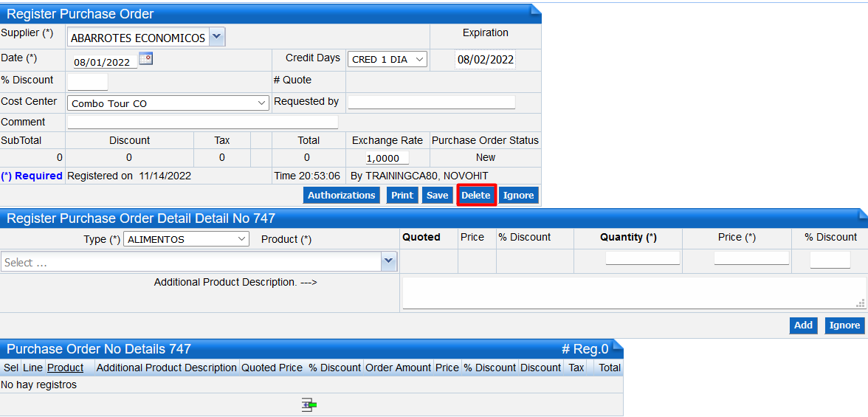The image size is (868, 417).
Task: Click the Quantity input field
Action: pos(642,258)
